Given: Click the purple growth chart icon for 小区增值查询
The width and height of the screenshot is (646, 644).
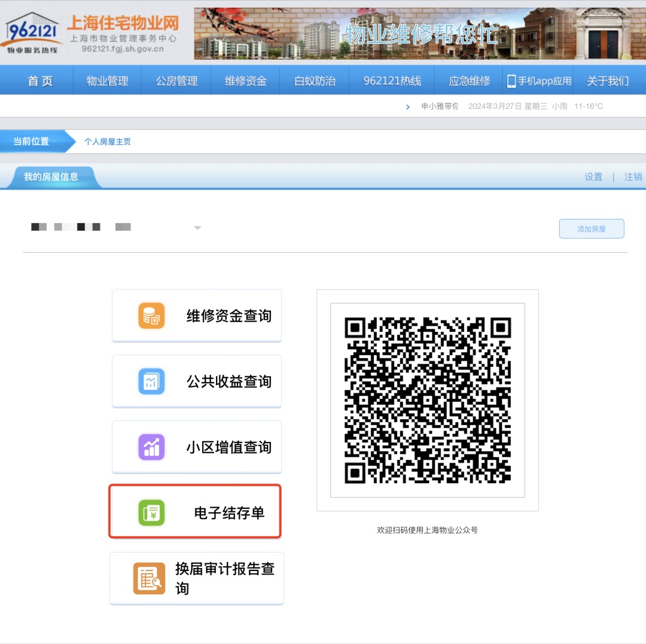Looking at the screenshot, I should pyautogui.click(x=151, y=447).
